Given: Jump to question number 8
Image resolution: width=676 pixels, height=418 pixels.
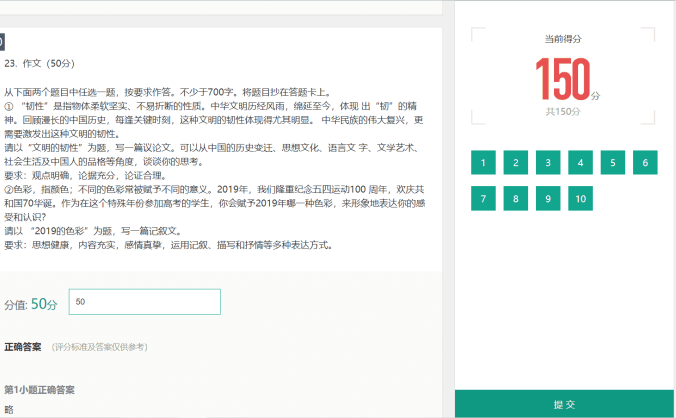Looking at the screenshot, I should [x=516, y=198].
